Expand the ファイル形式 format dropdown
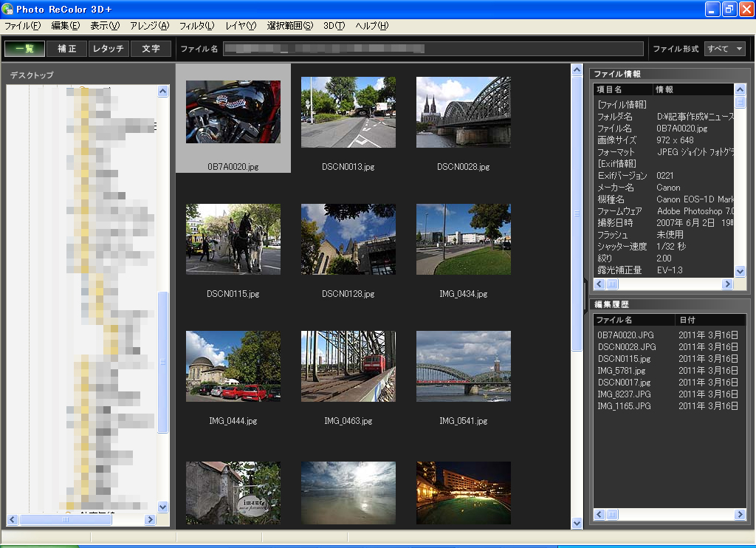 (725, 49)
